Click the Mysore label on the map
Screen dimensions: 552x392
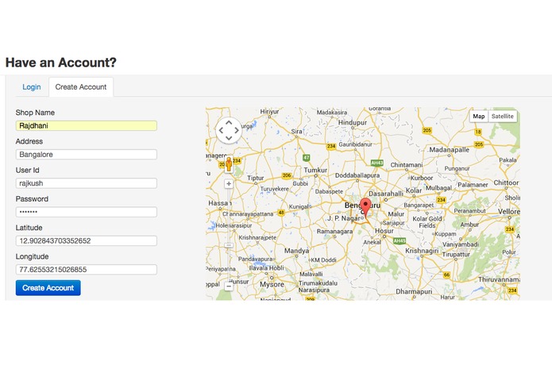pyautogui.click(x=272, y=284)
